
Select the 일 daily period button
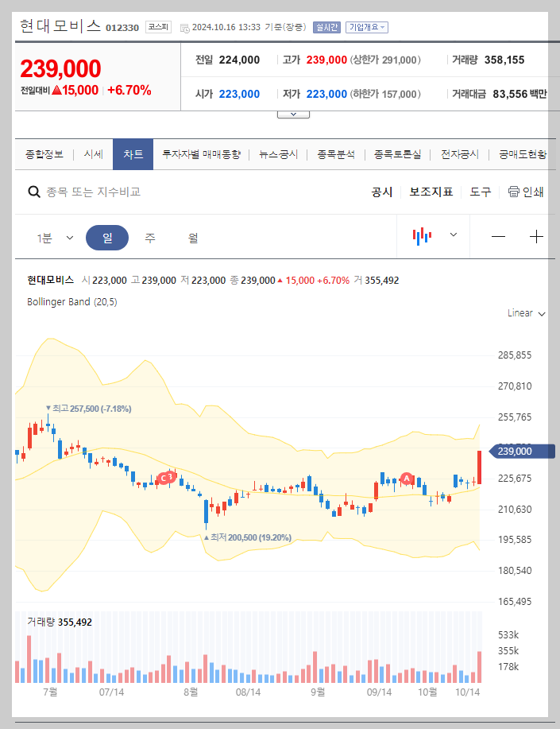(x=107, y=236)
